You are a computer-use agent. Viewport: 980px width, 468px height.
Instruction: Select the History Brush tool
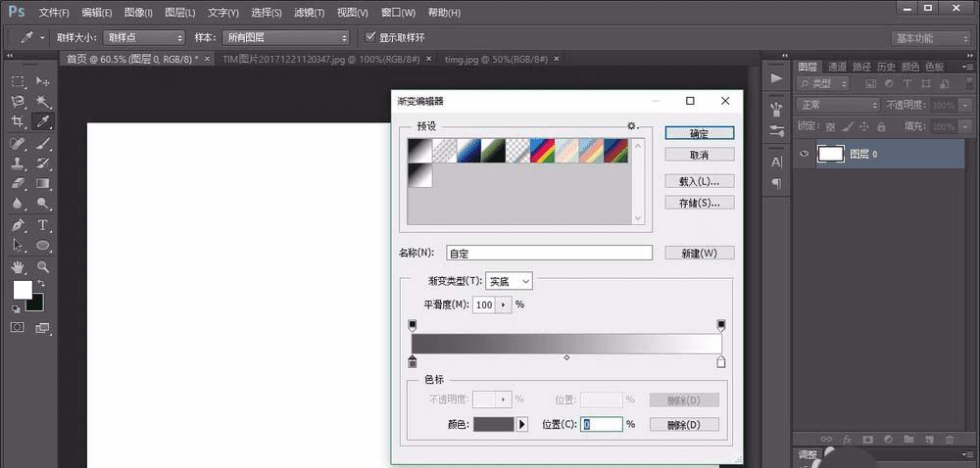[42, 164]
